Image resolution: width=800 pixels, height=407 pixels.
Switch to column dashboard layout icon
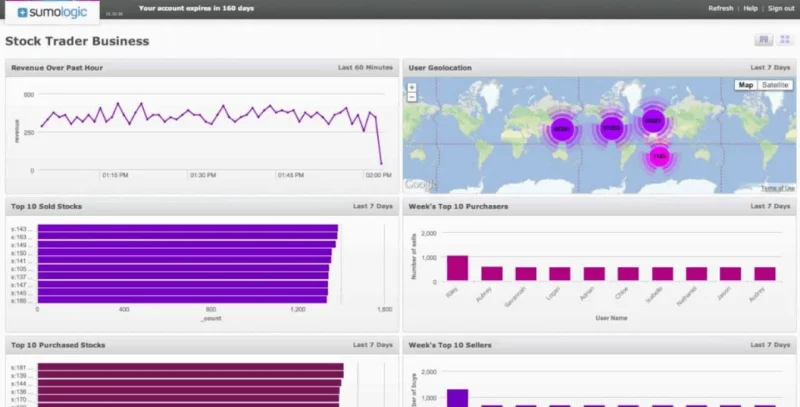764,39
